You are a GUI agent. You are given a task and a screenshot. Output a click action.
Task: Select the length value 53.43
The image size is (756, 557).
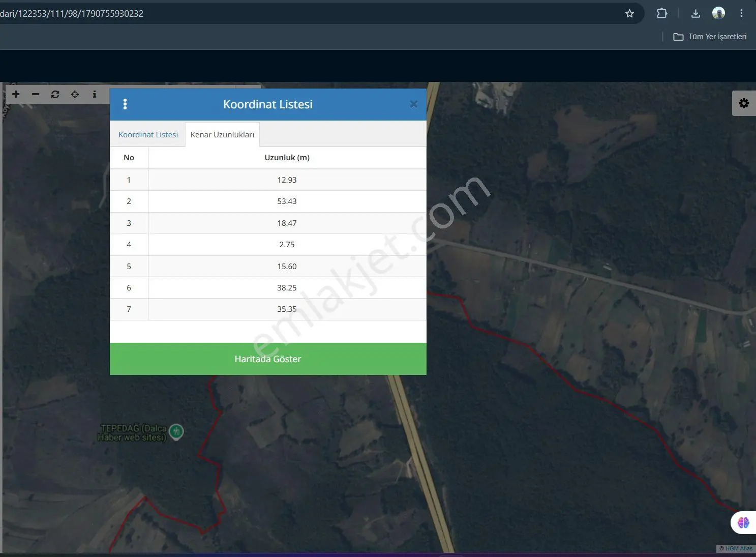(287, 201)
